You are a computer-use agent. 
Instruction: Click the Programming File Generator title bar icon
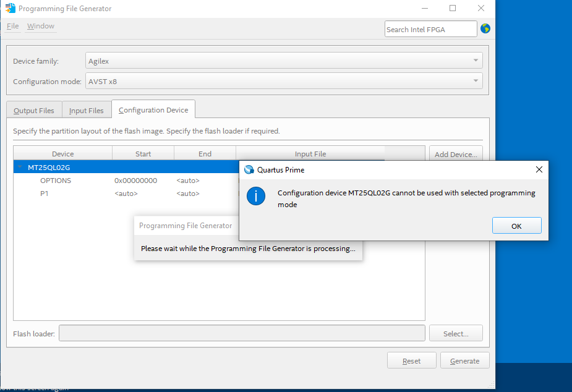[x=11, y=8]
